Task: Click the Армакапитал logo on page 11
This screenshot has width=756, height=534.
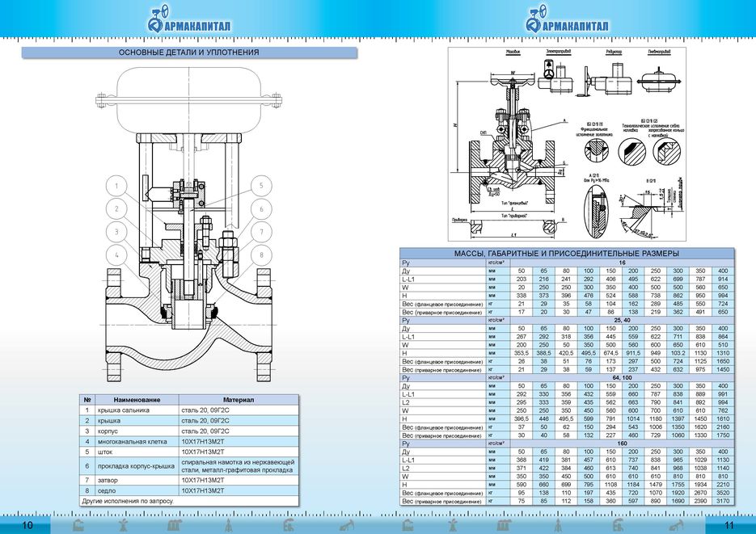Action: (568, 20)
